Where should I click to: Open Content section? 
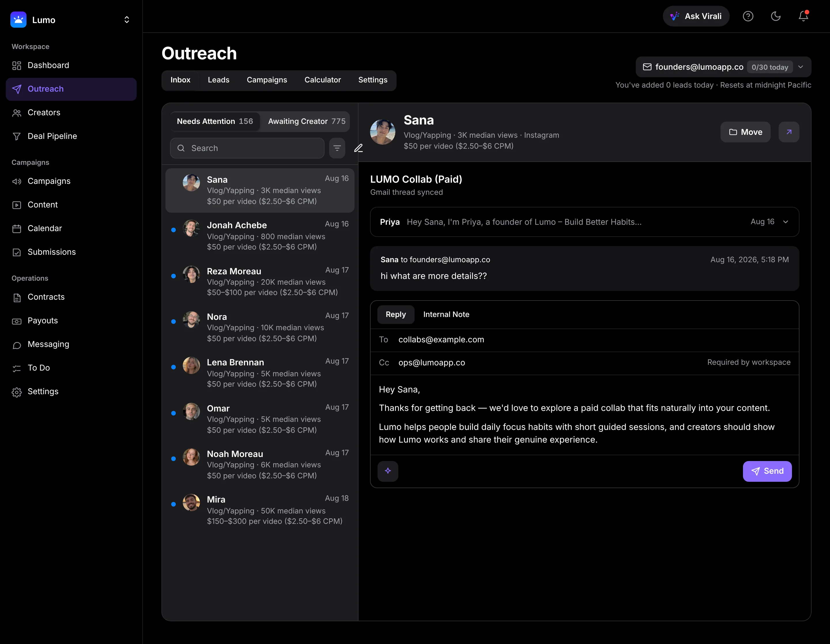click(x=71, y=205)
